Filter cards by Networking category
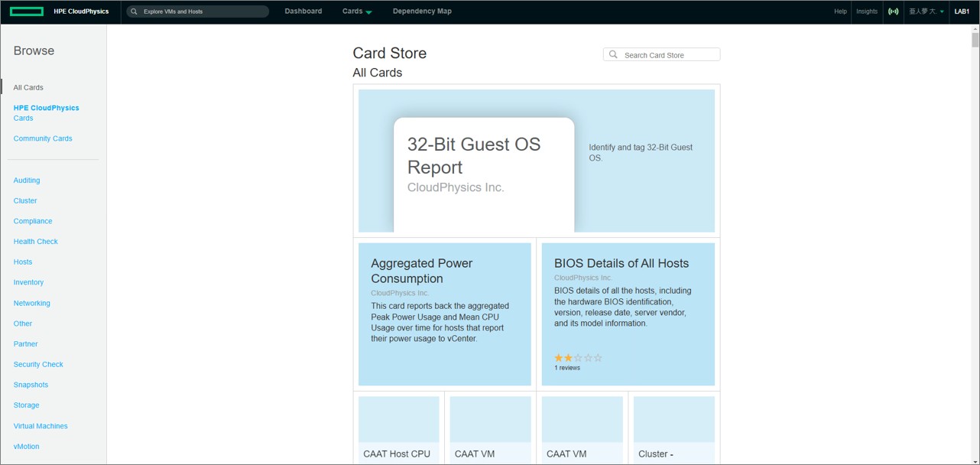The image size is (980, 465). [31, 303]
